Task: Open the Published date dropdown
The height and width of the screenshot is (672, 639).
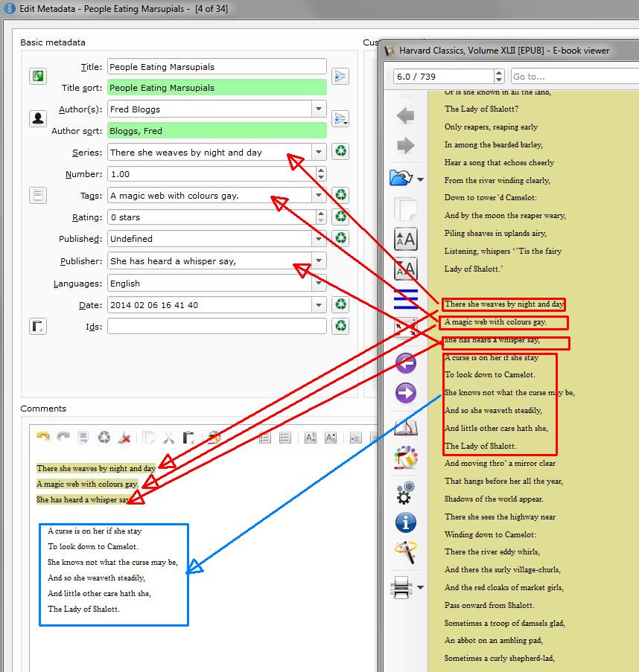Action: [x=319, y=238]
